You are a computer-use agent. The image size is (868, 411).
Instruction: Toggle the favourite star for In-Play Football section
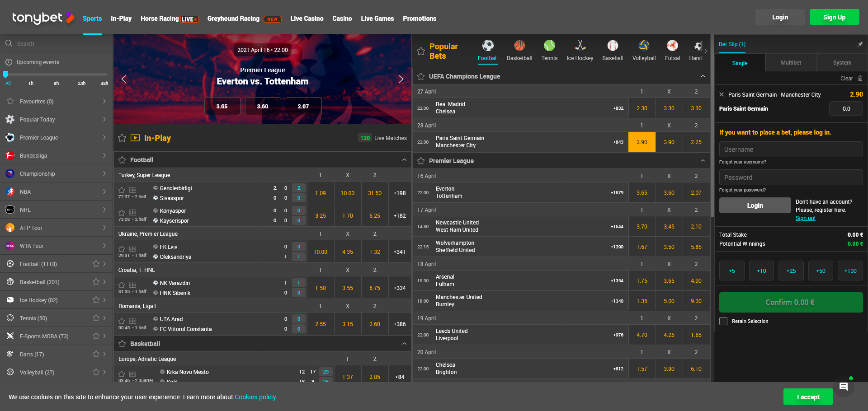click(x=122, y=160)
